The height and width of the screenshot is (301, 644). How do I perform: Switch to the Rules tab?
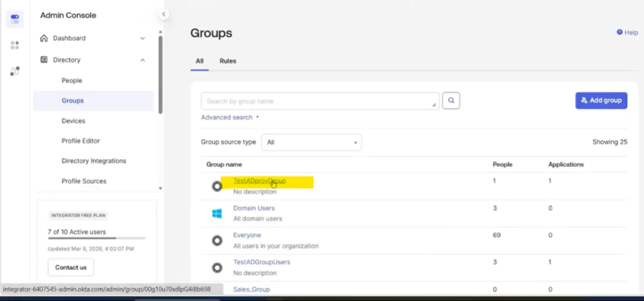pos(228,61)
